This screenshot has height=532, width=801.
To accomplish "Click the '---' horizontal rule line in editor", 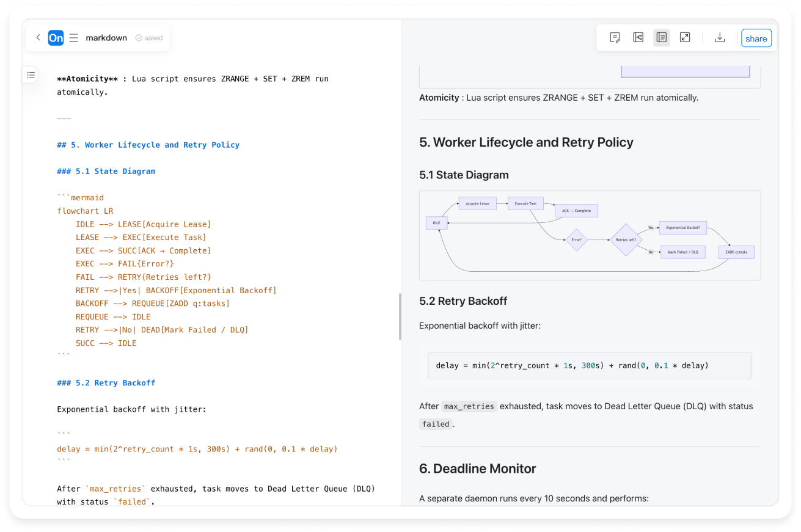I will [64, 118].
